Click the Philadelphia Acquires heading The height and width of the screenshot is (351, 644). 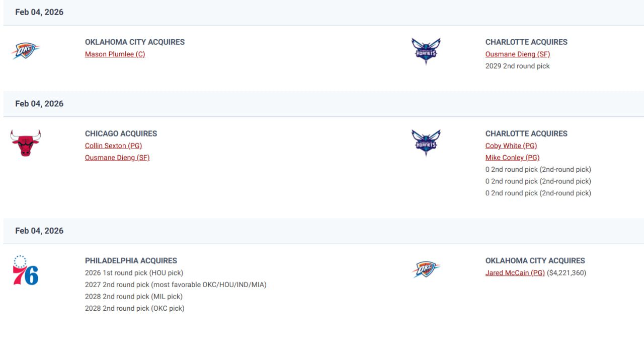point(131,261)
